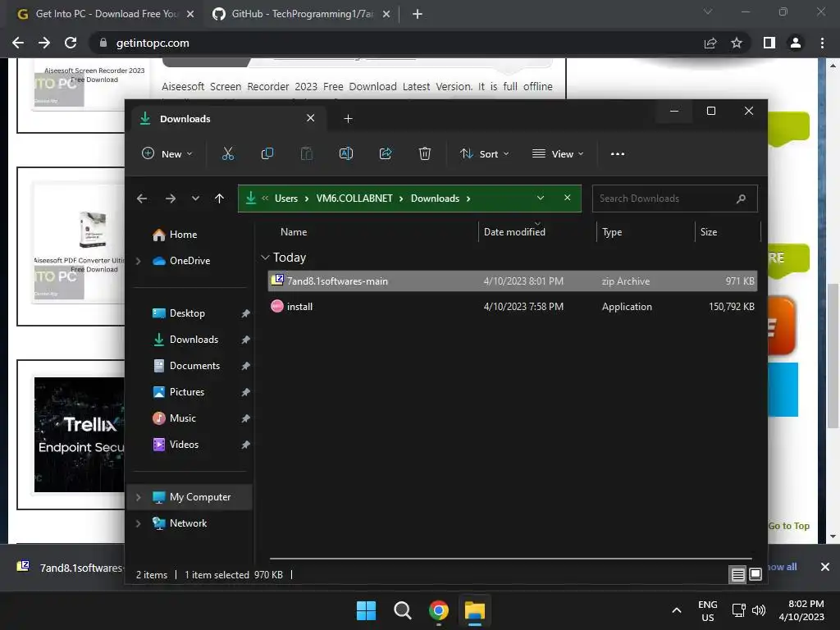Switch to GitHub TechProgramming1 Chrome tab

[301, 14]
